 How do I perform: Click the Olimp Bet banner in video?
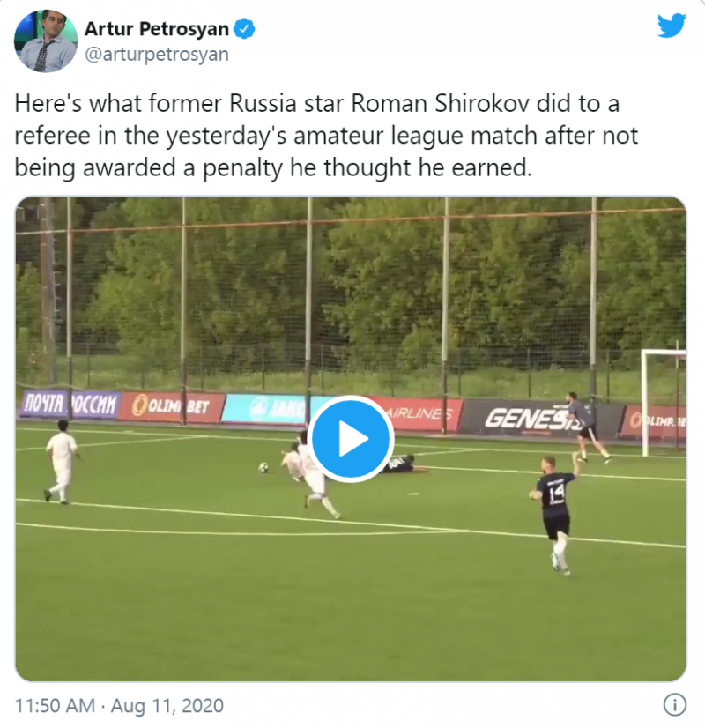[171, 407]
